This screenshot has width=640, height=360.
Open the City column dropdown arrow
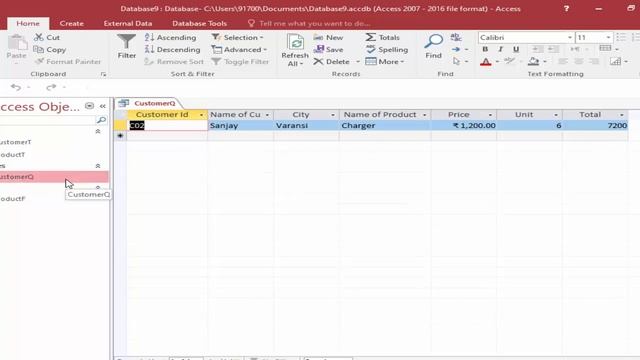pyautogui.click(x=333, y=115)
